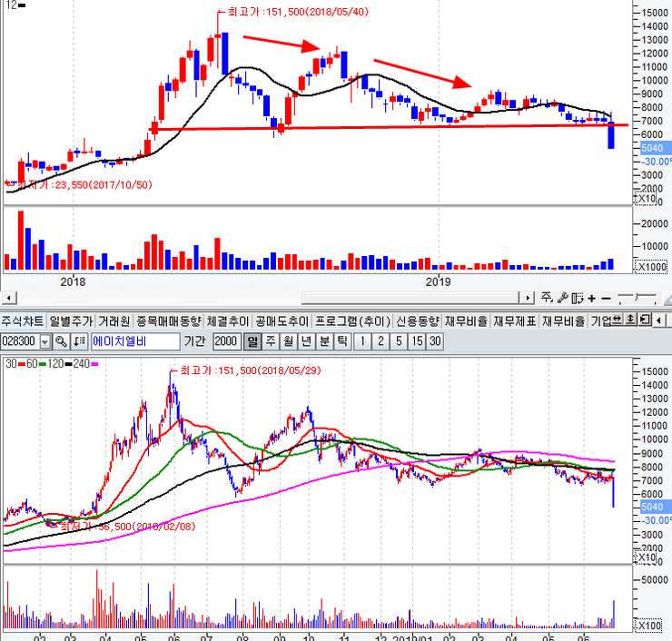Switch to the 공매도추이 tab
This screenshot has width=672, height=641.
tap(282, 320)
